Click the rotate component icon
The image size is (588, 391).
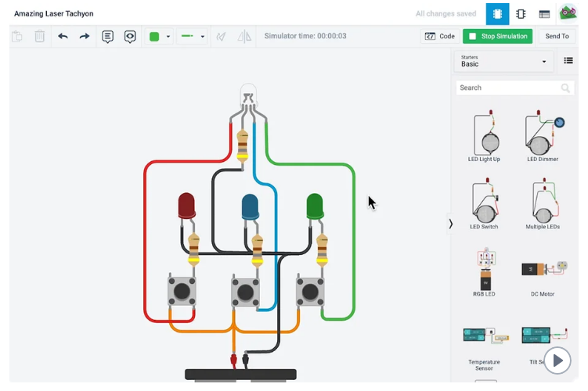pos(222,36)
